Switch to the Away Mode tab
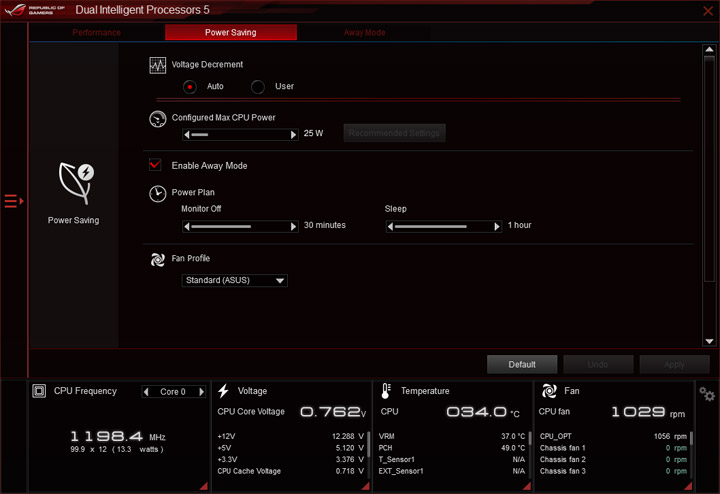Viewport: 720px width, 494px height. (364, 32)
